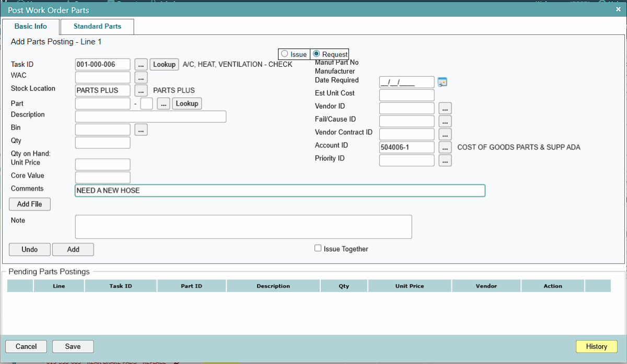
Task: Click into the Note text area
Action: point(243,227)
